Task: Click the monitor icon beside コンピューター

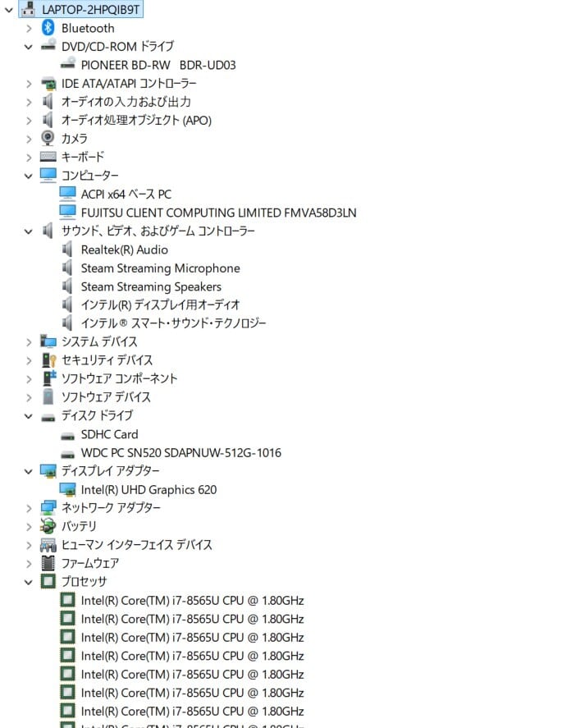Action: point(48,175)
